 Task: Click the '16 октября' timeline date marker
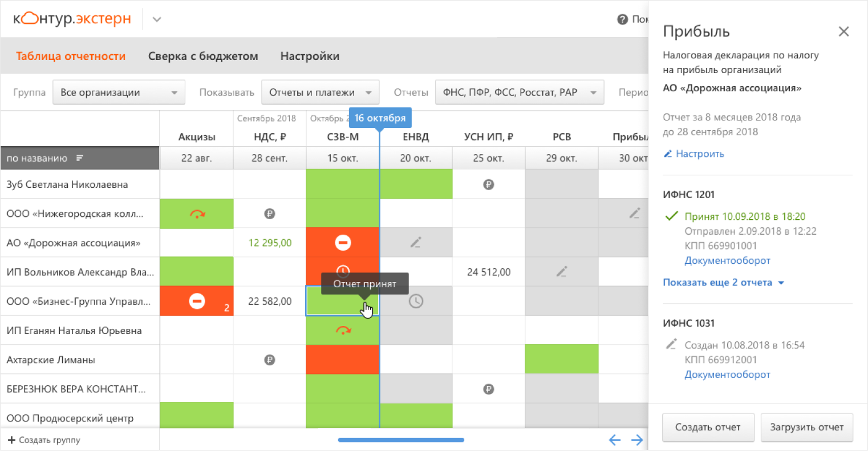[380, 118]
